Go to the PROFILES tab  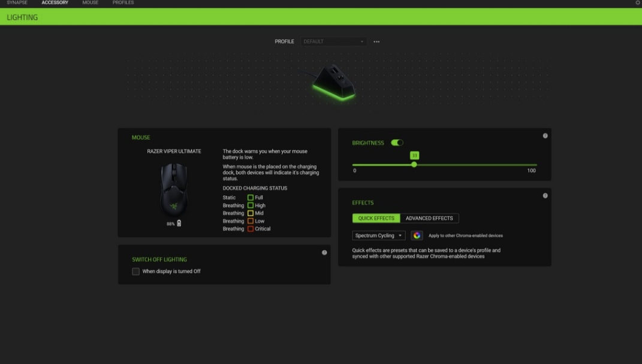coord(123,2)
